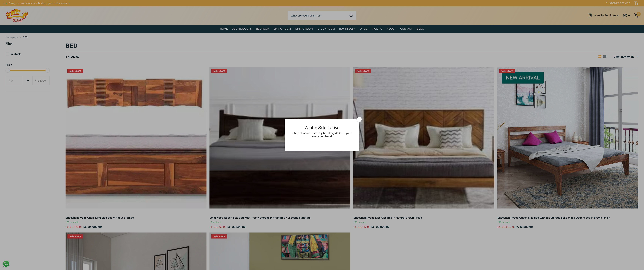Toggle the In stock filter checkbox
This screenshot has width=644, height=270.
(x=7, y=54)
